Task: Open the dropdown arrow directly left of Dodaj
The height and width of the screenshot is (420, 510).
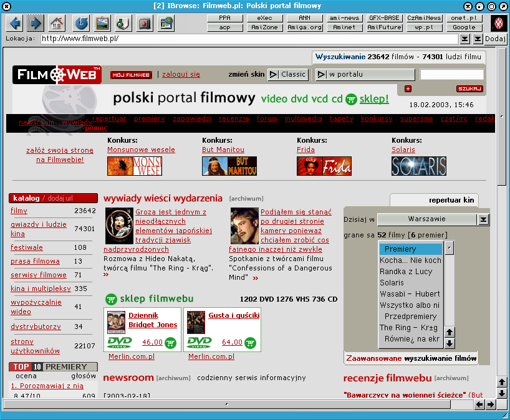Action: [x=477, y=39]
